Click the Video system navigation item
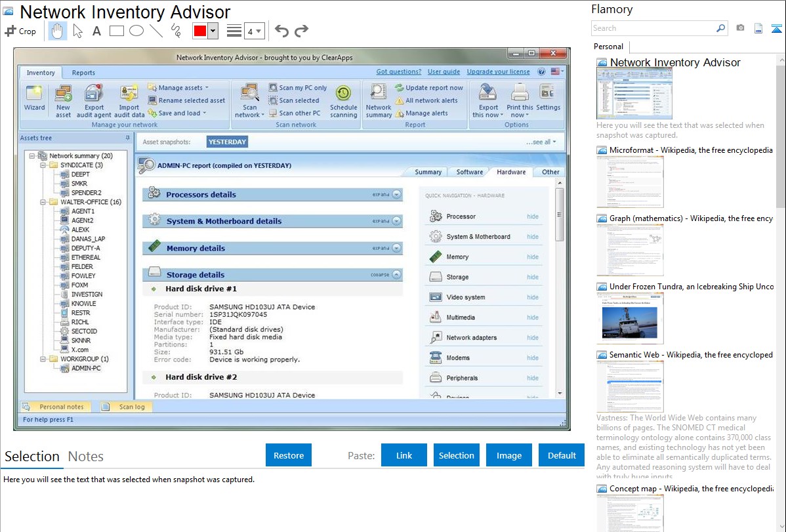 pos(466,297)
